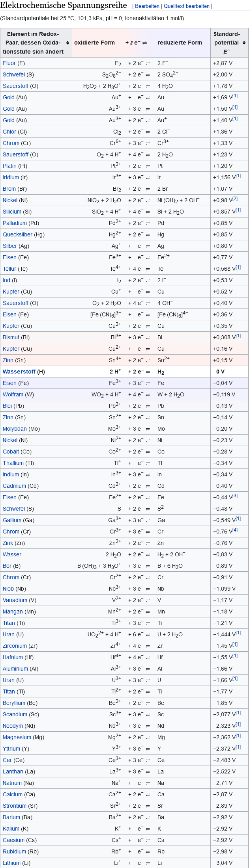Click reduzierte Form column header
This screenshot has width=251, height=868.
pos(180,43)
